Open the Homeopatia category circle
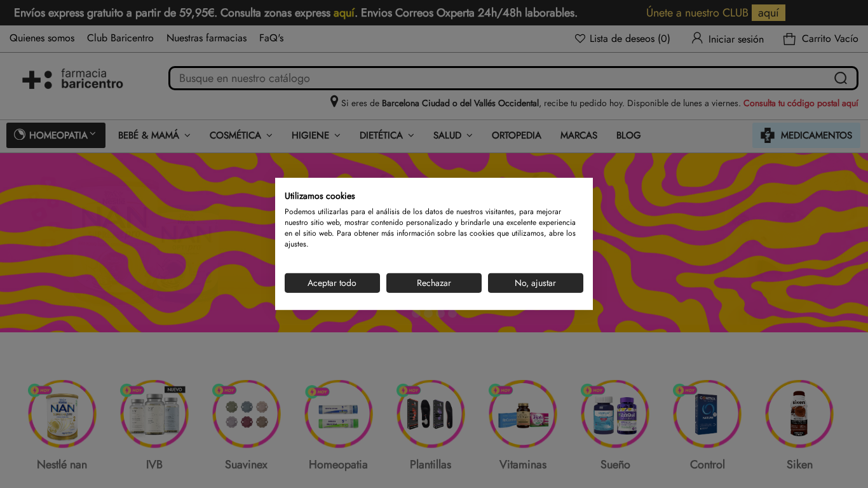 (x=339, y=414)
